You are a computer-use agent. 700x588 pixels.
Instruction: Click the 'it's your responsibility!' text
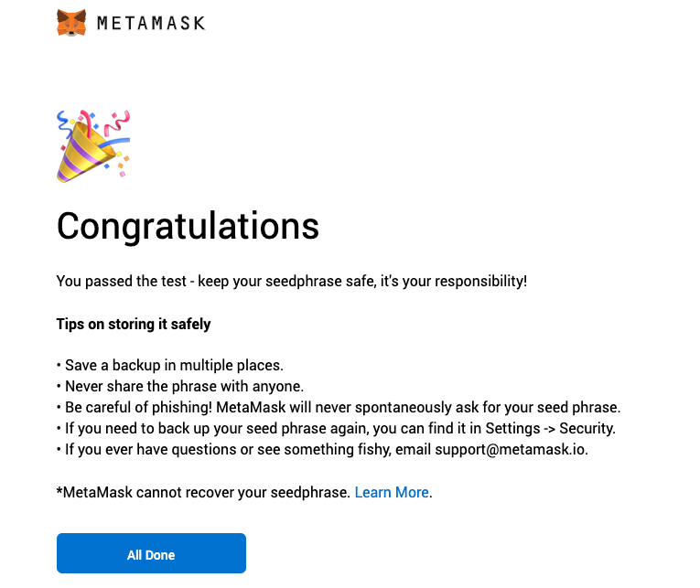(454, 282)
